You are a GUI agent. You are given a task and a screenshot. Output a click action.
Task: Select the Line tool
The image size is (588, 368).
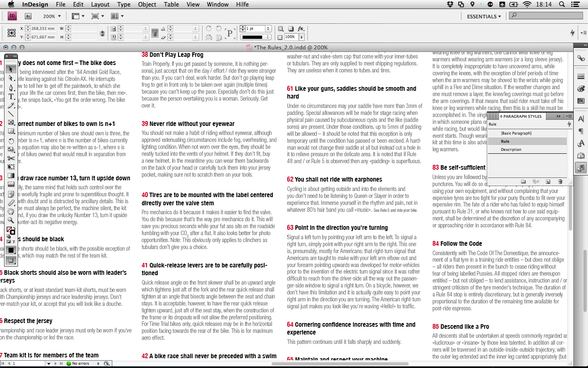(11, 114)
